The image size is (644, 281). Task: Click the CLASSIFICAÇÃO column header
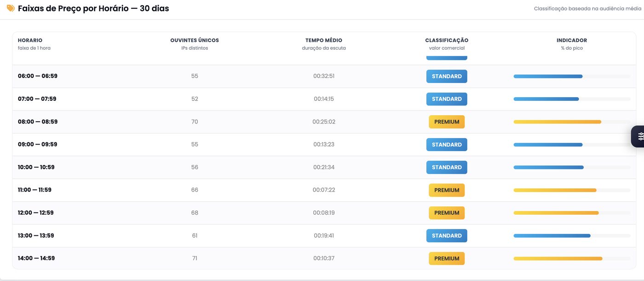pyautogui.click(x=447, y=40)
